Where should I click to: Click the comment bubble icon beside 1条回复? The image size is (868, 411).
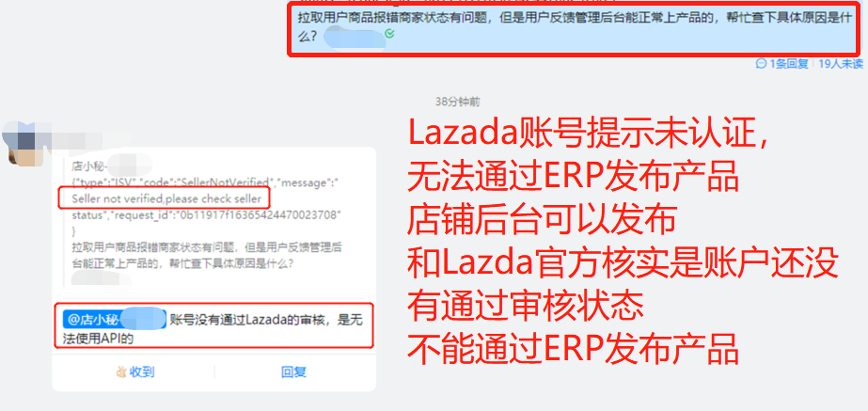[x=762, y=64]
